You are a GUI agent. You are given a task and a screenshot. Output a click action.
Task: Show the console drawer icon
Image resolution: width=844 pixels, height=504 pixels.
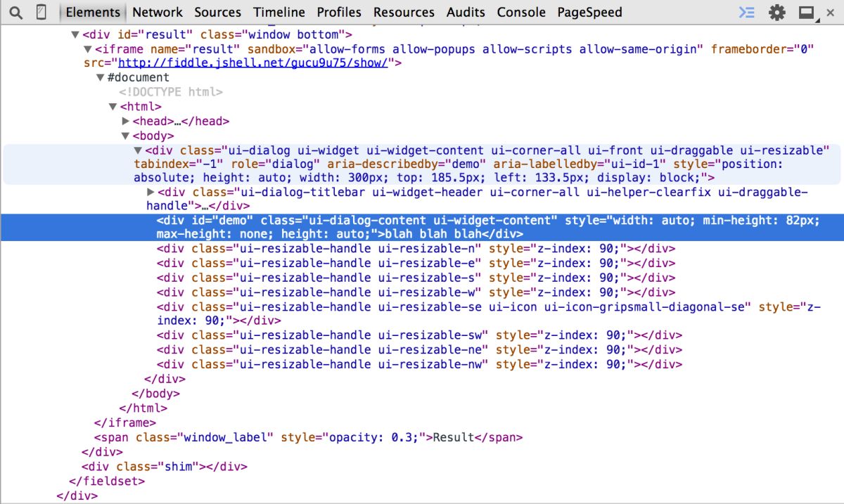(747, 12)
